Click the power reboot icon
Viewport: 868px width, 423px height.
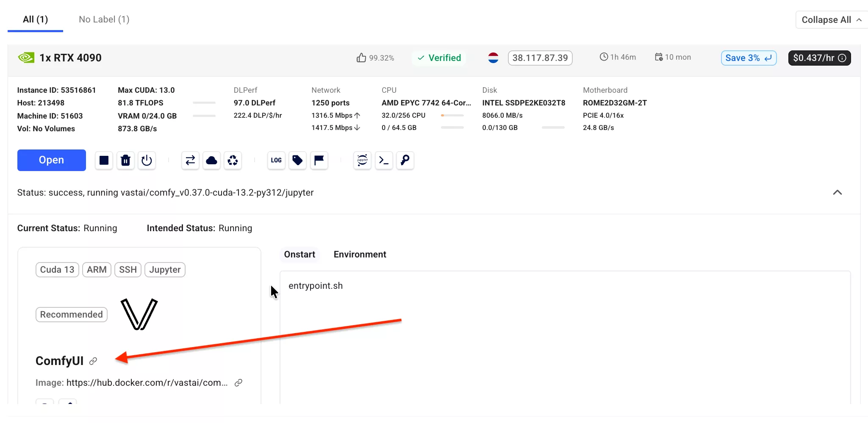[x=147, y=160]
